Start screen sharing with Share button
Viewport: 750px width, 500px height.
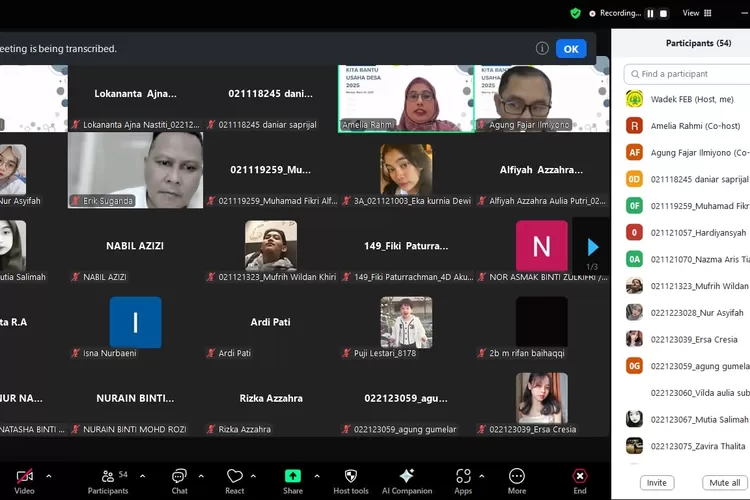[x=293, y=480]
